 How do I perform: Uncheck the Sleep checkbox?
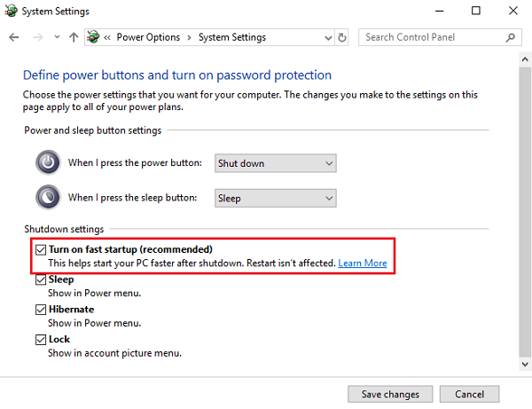point(41,280)
